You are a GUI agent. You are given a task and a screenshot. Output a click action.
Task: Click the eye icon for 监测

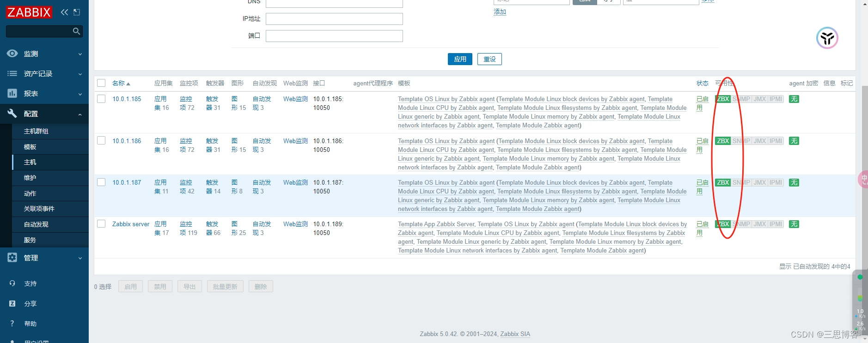[12, 54]
